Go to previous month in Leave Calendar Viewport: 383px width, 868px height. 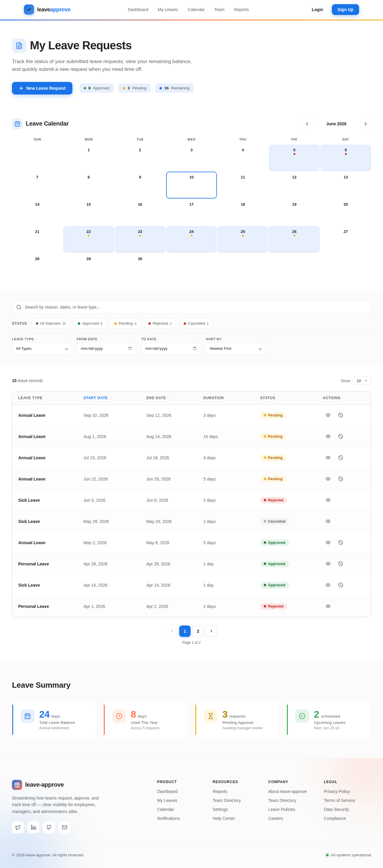coord(307,124)
